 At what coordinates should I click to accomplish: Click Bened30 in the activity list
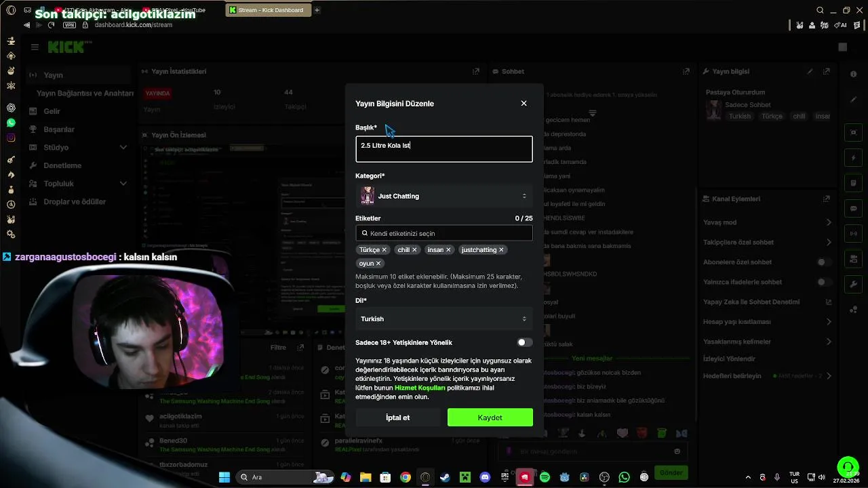[173, 441]
